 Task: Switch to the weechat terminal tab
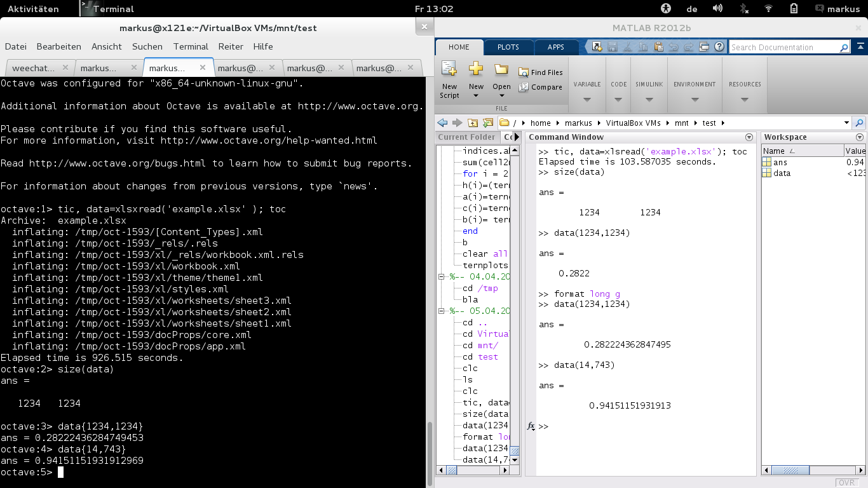[x=33, y=68]
